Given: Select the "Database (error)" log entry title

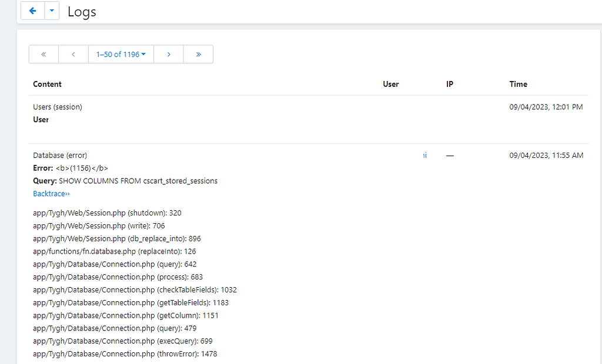Looking at the screenshot, I should [x=60, y=155].
